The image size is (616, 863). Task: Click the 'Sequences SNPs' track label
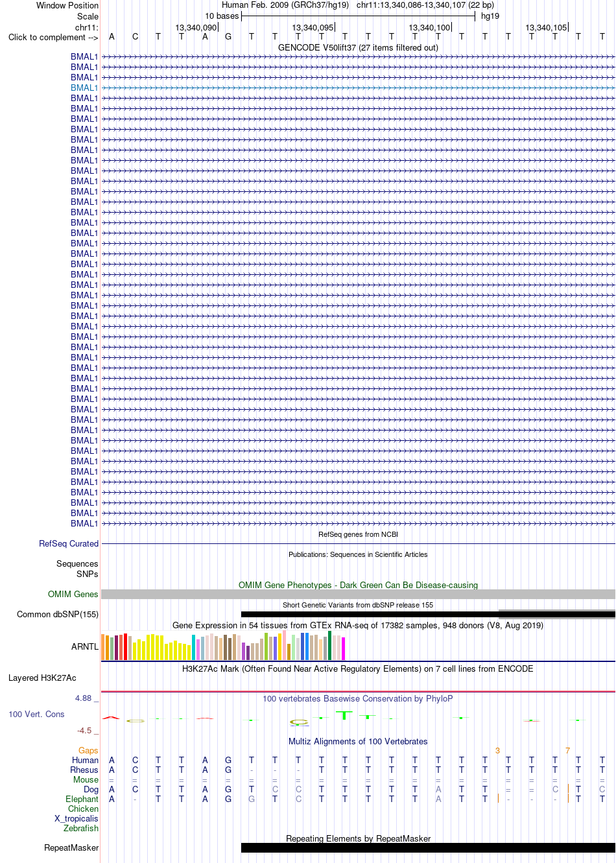[77, 569]
